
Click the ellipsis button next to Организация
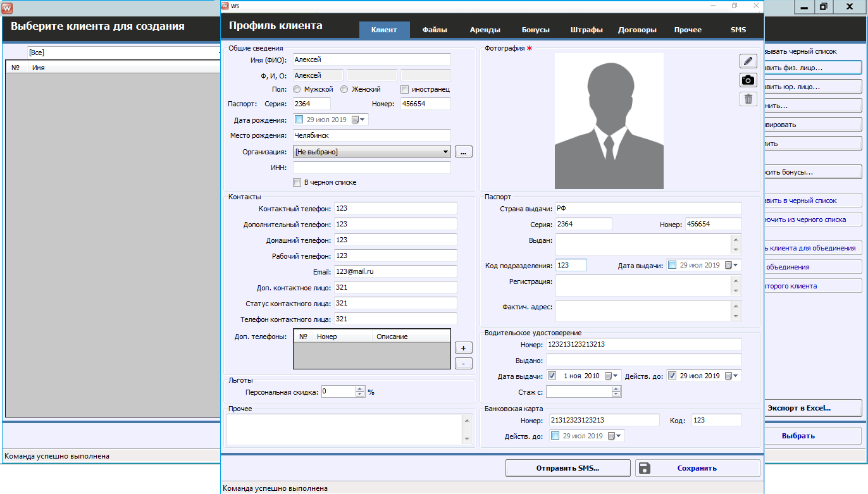pyautogui.click(x=464, y=152)
